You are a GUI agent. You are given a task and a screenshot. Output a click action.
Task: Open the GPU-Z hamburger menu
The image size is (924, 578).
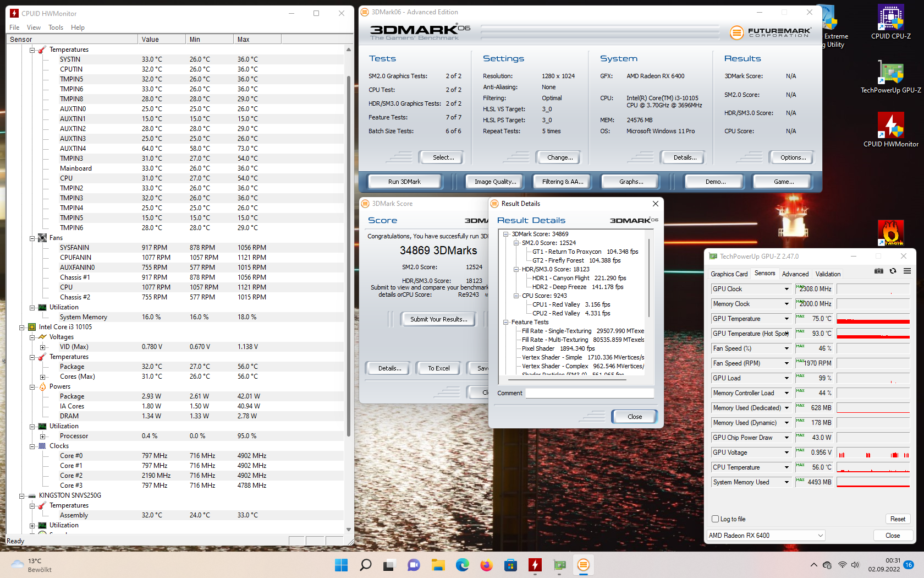tap(907, 271)
